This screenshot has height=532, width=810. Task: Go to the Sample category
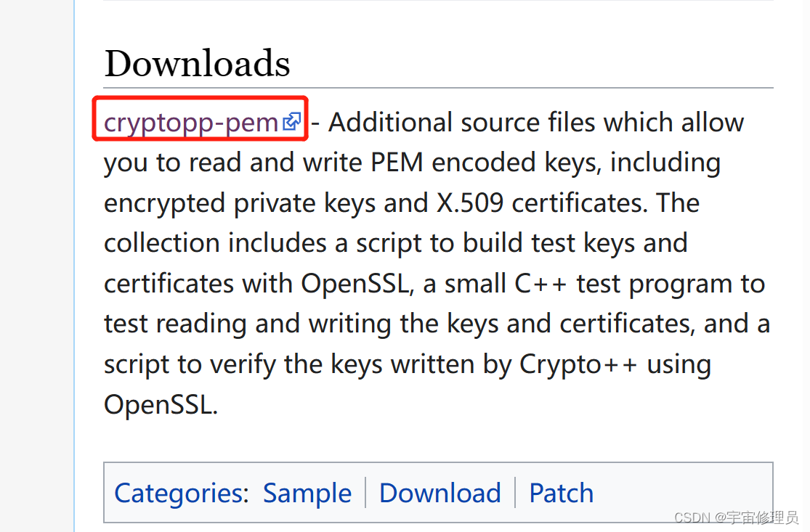307,494
